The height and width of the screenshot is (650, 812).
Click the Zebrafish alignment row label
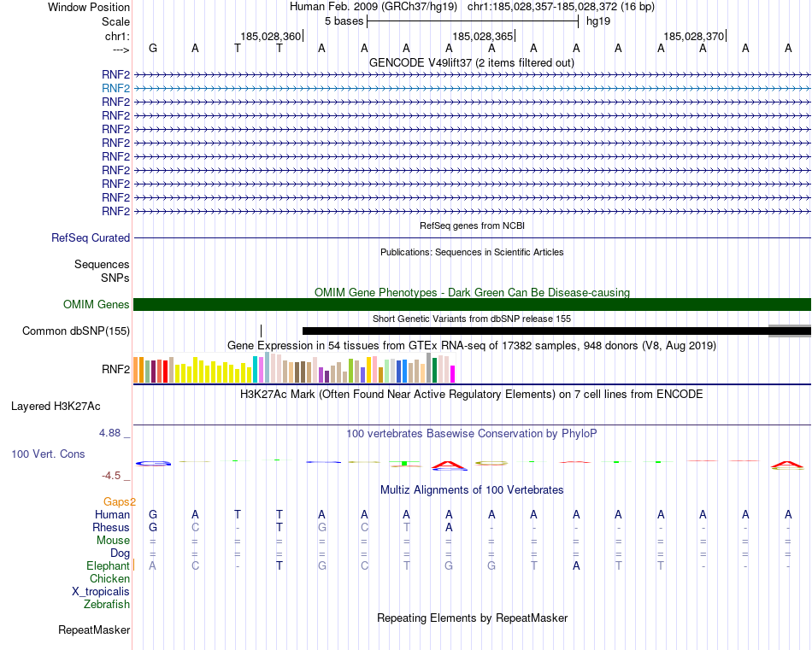(107, 605)
